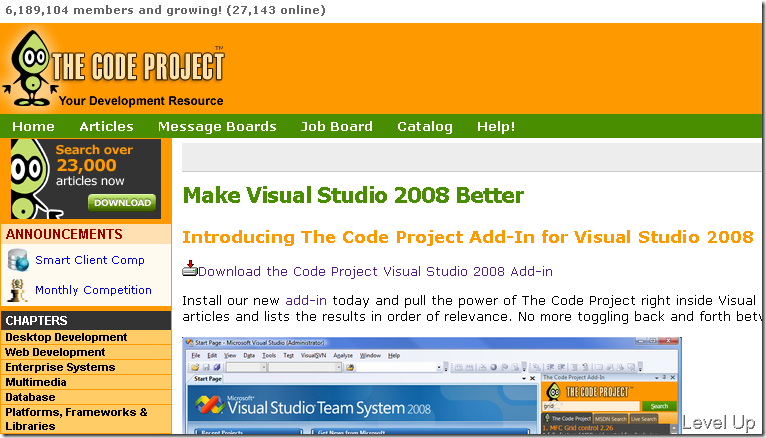The image size is (766, 438).
Task: Click Help! in the navigation bar
Action: 496,126
